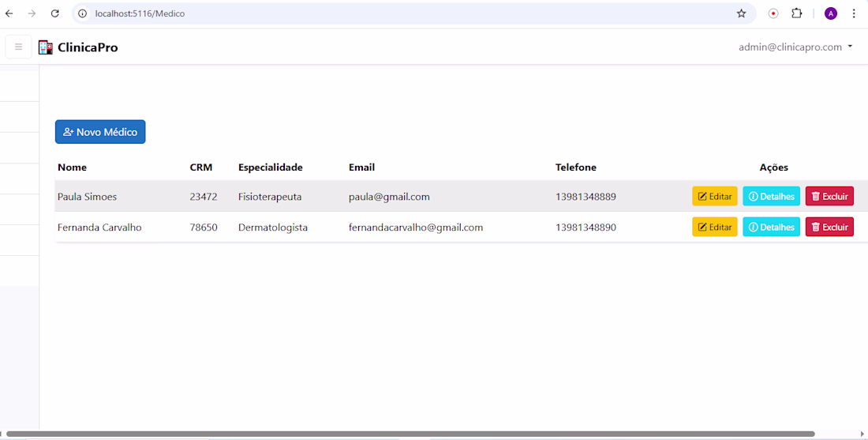Click the Dermatologista specialty cell

pyautogui.click(x=273, y=228)
